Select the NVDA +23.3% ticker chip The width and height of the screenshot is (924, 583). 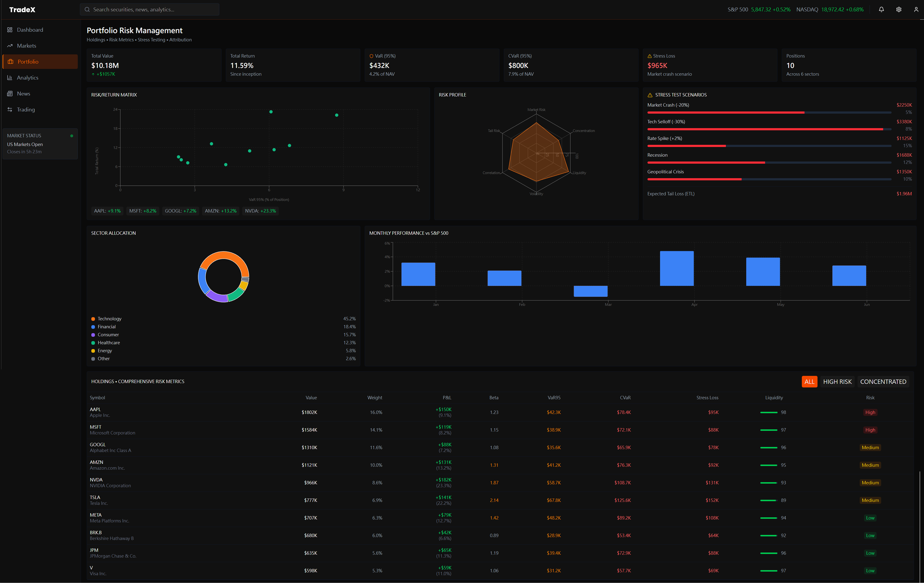click(260, 211)
